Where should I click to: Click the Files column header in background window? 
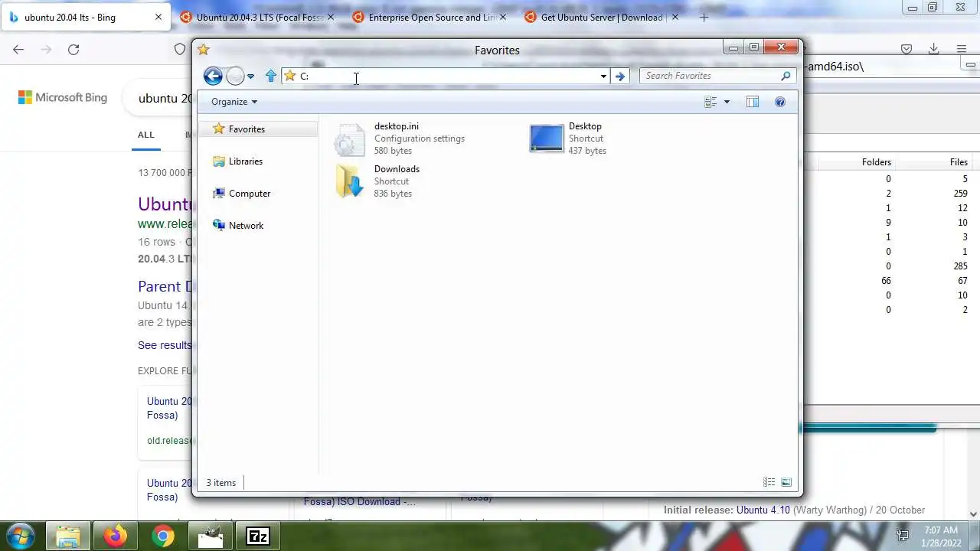(959, 162)
